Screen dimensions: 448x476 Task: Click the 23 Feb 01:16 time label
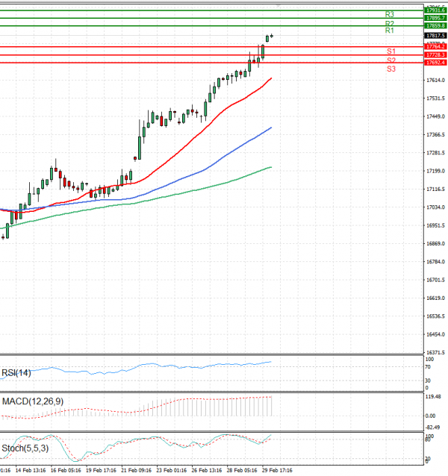click(171, 470)
